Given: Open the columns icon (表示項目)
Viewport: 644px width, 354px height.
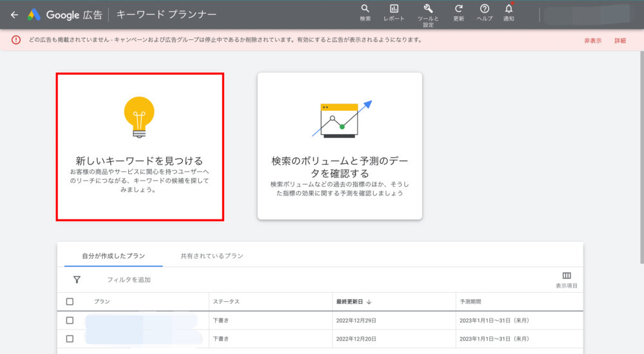Looking at the screenshot, I should pyautogui.click(x=567, y=276).
